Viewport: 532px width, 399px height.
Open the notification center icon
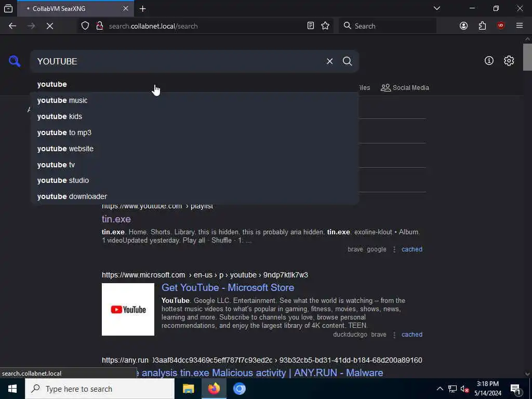click(x=516, y=389)
